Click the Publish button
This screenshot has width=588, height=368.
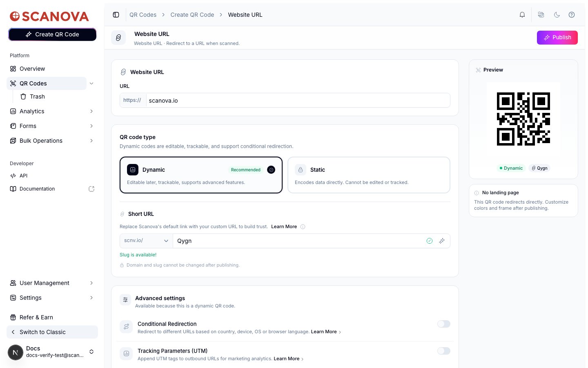(x=557, y=37)
